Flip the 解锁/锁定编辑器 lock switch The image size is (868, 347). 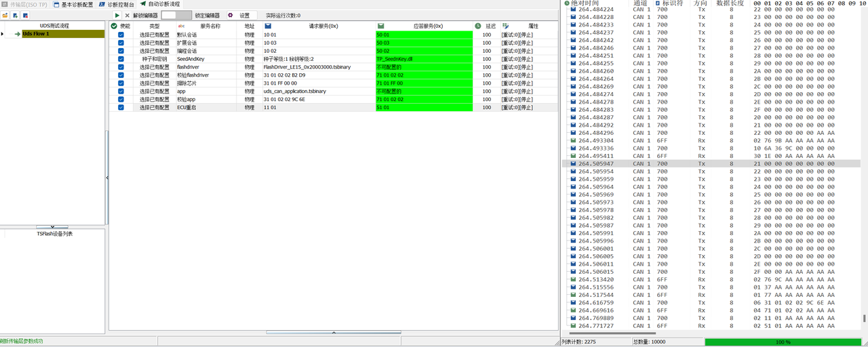[x=176, y=15]
